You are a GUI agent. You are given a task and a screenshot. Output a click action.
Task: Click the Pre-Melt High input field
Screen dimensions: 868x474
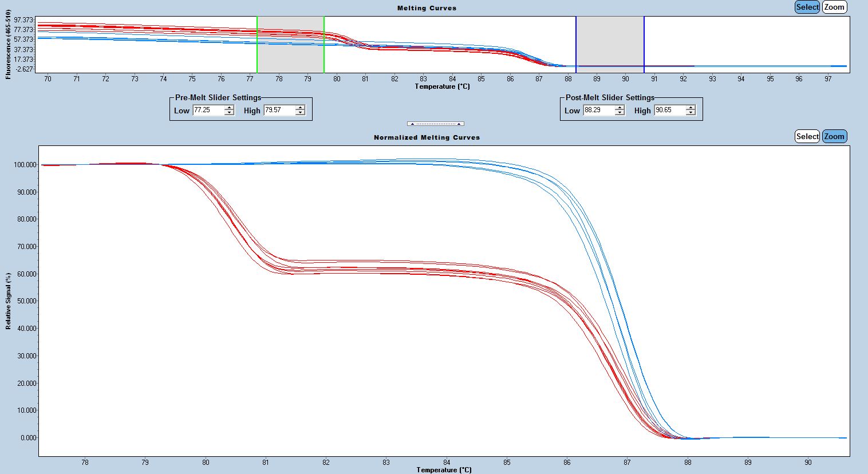pyautogui.click(x=279, y=110)
